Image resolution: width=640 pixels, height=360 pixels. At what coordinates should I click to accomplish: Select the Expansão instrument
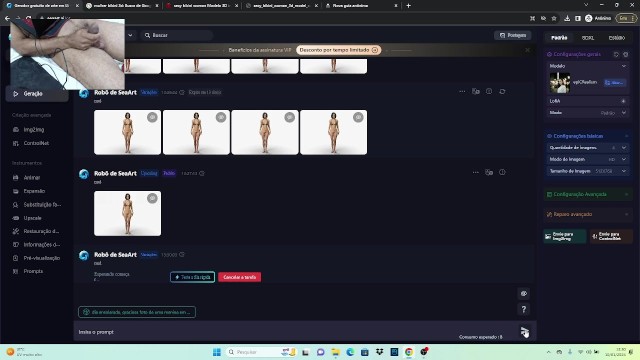click(x=29, y=191)
